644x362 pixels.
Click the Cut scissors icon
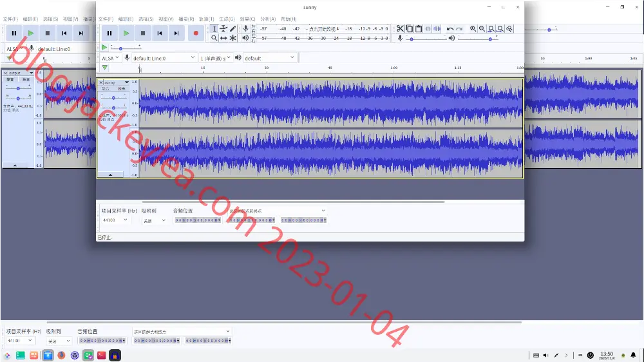pyautogui.click(x=400, y=28)
